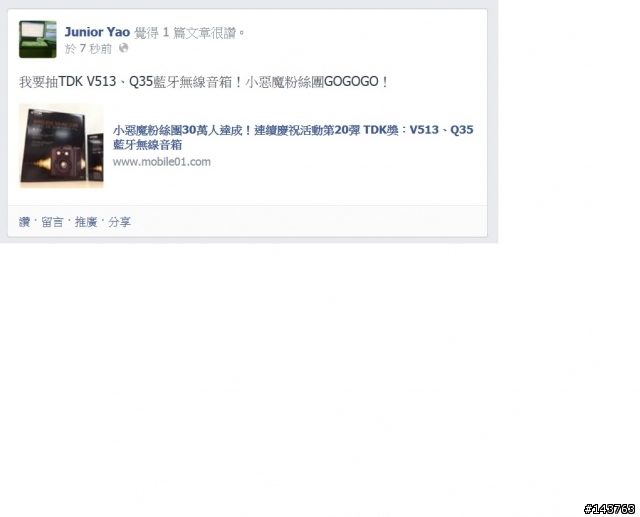The image size is (640, 517).
Task: Click the blank area right of the link preview
Action: pyautogui.click(x=347, y=175)
